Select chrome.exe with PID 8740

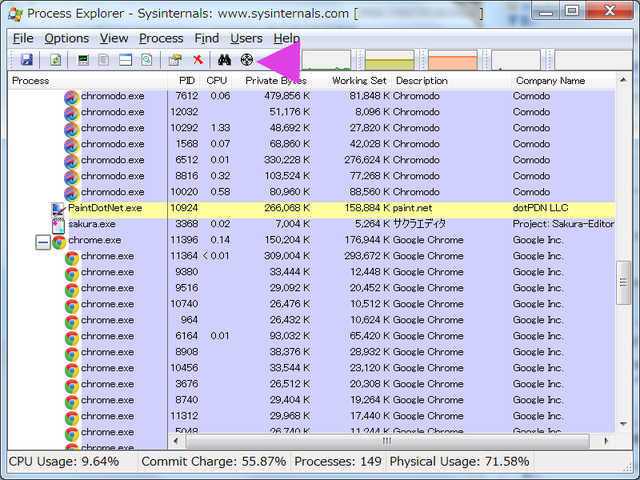click(312, 400)
